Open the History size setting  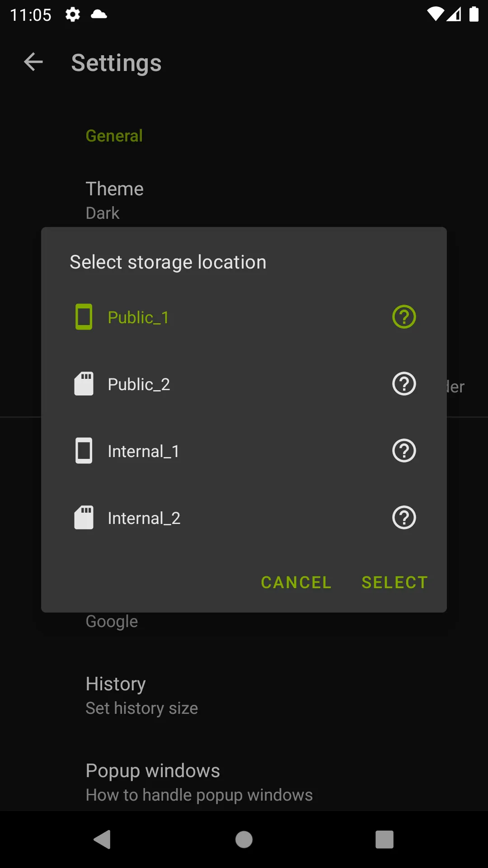[x=141, y=695]
